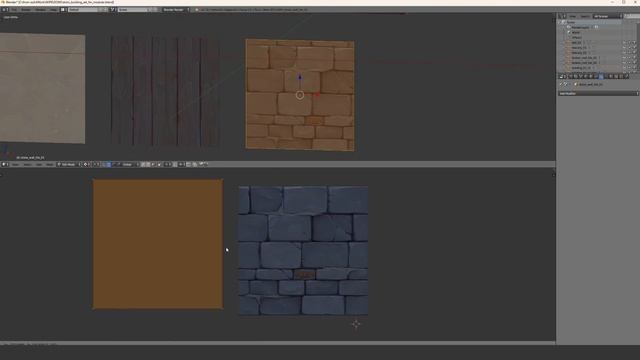640x360 pixels.
Task: Click stone_wall_tile_01 name in properties breadcrumb
Action: pyautogui.click(x=591, y=84)
